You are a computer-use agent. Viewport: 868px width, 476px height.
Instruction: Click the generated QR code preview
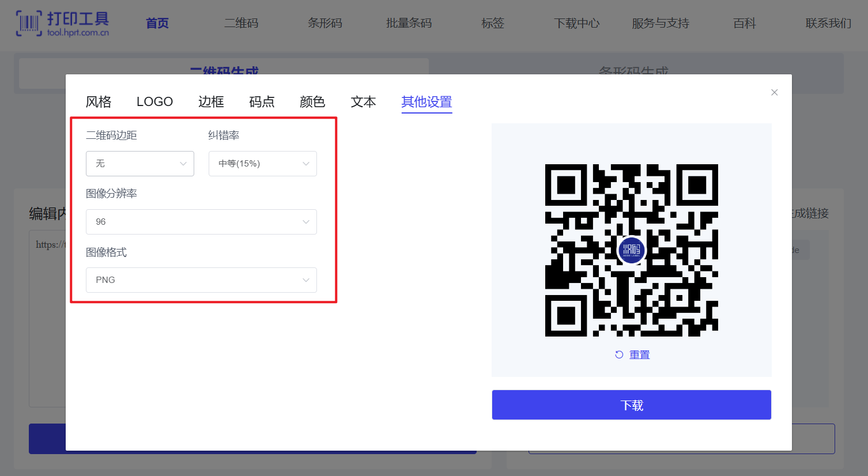[632, 250]
